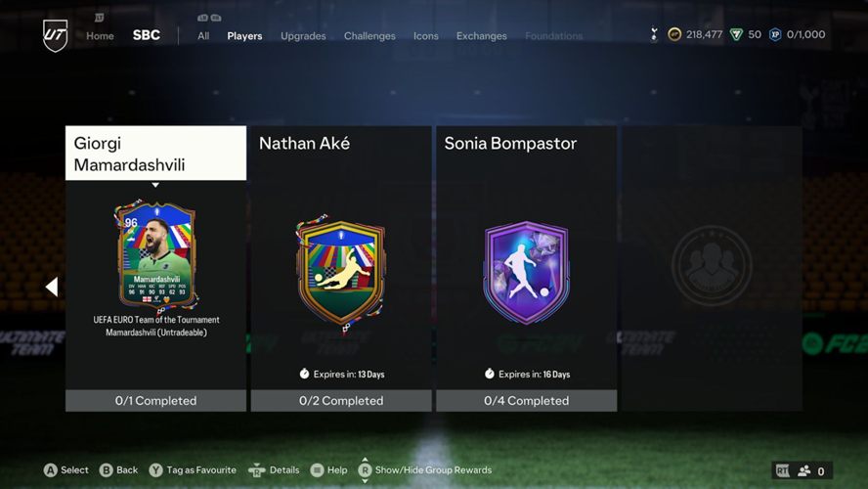Click the Nathan Aké shield badge
868x489 pixels.
(340, 272)
